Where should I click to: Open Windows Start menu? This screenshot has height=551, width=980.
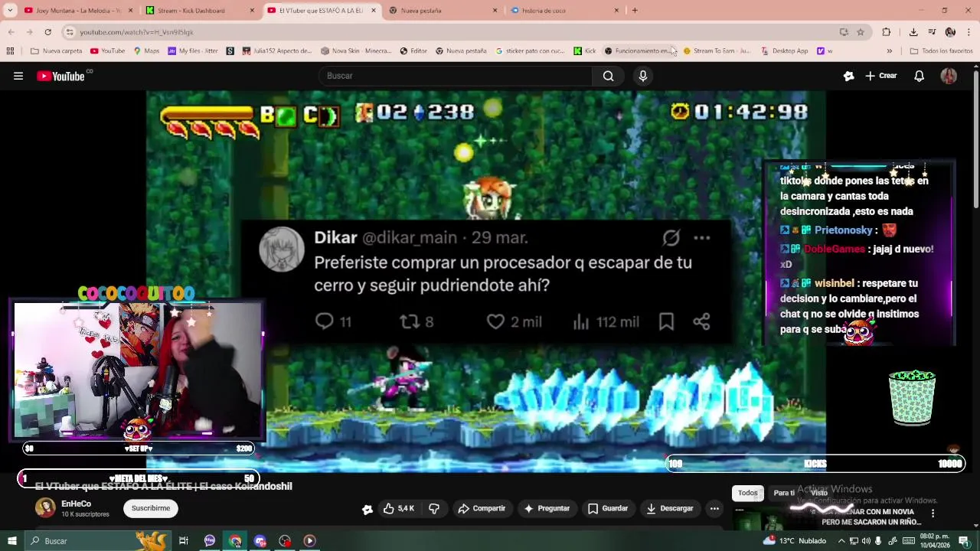(11, 541)
